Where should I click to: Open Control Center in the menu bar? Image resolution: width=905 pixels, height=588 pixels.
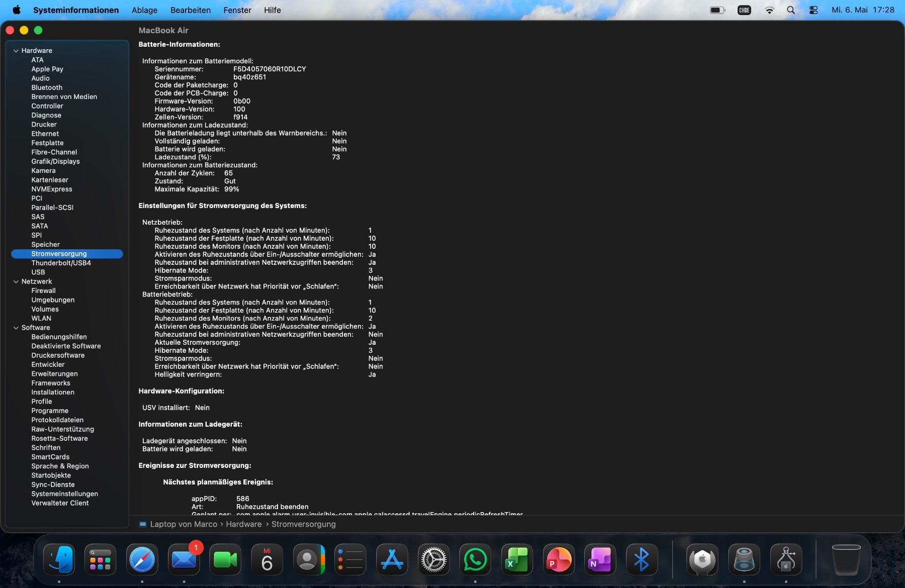pyautogui.click(x=813, y=10)
